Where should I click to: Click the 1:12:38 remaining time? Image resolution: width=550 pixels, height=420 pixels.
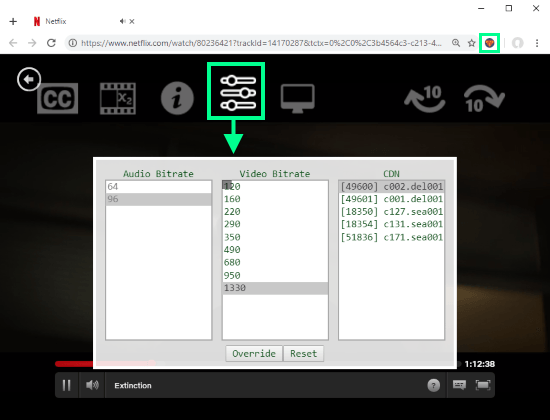pos(479,364)
